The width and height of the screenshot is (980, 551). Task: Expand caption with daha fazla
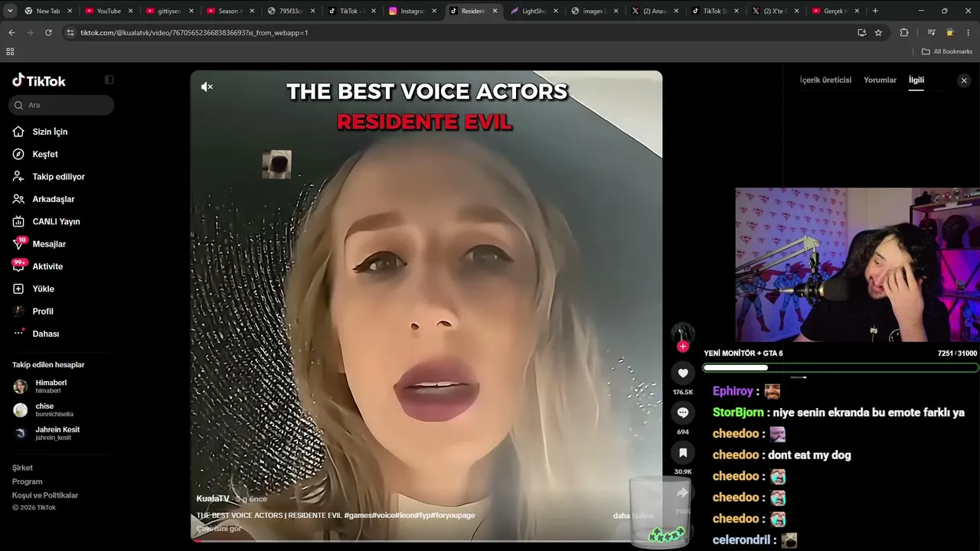point(633,516)
